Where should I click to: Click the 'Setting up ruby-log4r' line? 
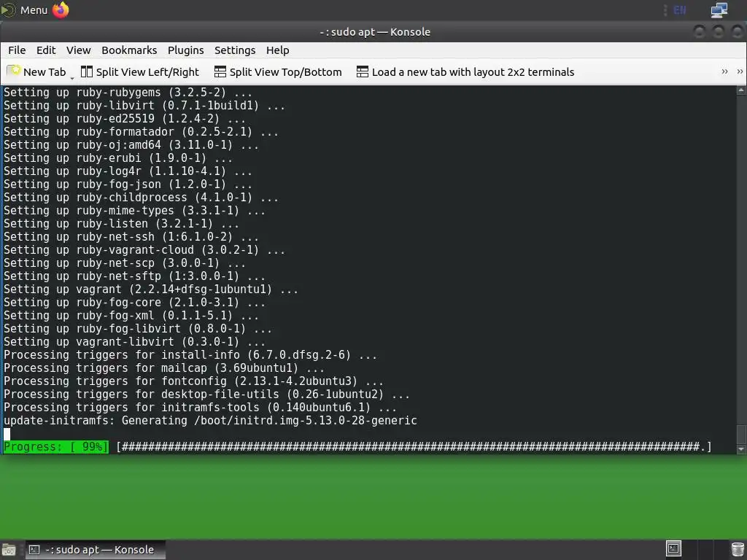tap(128, 171)
